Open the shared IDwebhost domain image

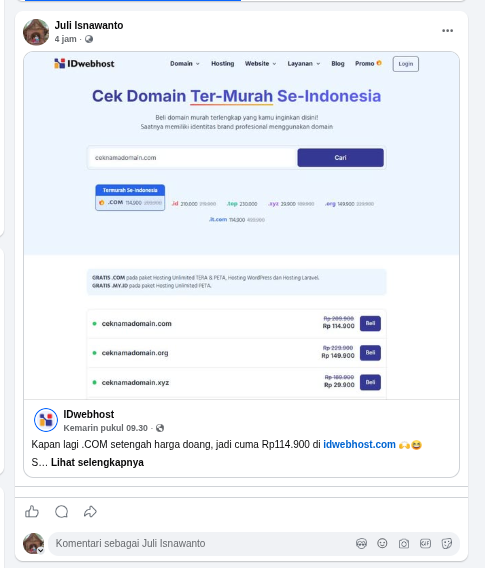coord(242,225)
